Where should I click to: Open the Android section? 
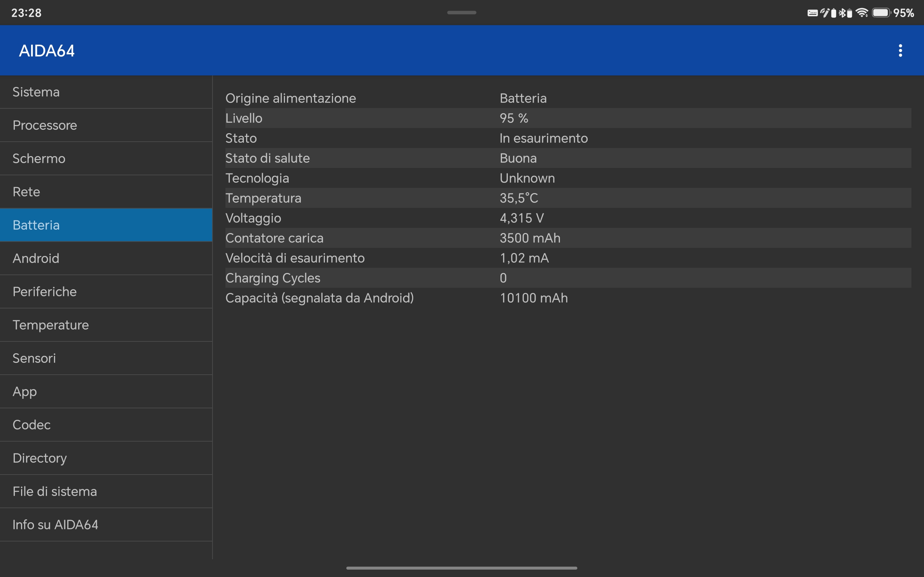[x=106, y=258]
